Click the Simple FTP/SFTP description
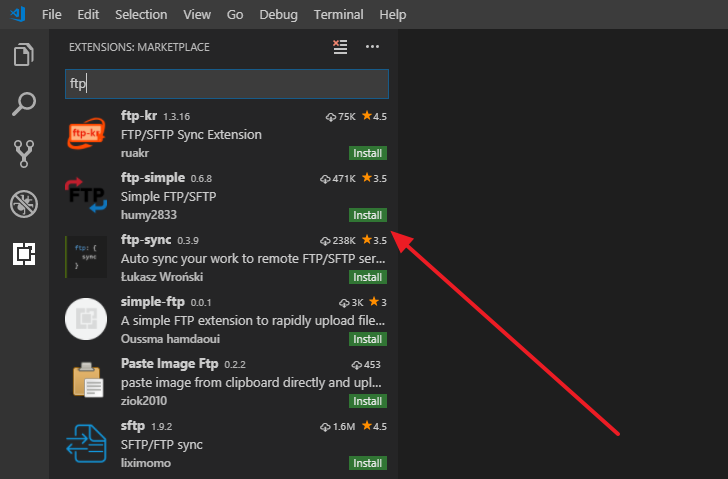The height and width of the screenshot is (479, 728). [x=169, y=196]
